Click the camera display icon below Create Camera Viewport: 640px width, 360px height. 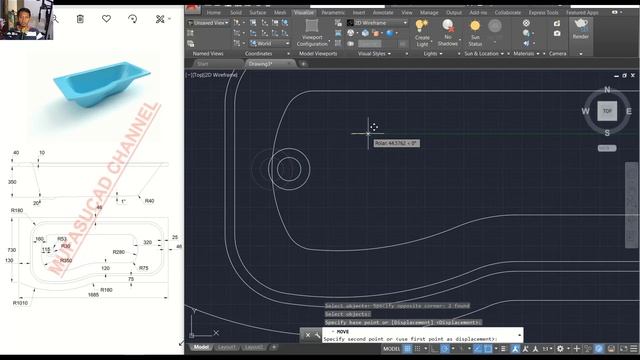[557, 33]
